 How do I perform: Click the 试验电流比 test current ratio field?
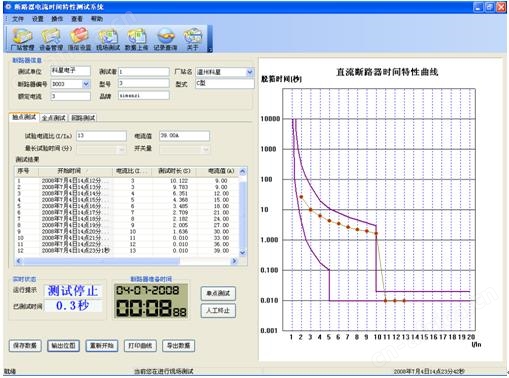point(101,136)
